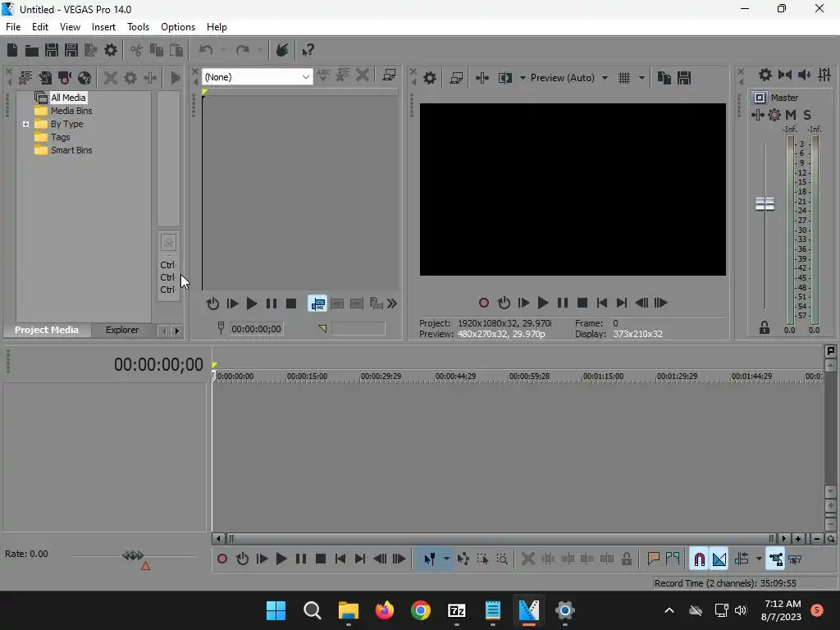840x630 pixels.
Task: Toggle the Master fader lock icon
Action: coord(765,327)
